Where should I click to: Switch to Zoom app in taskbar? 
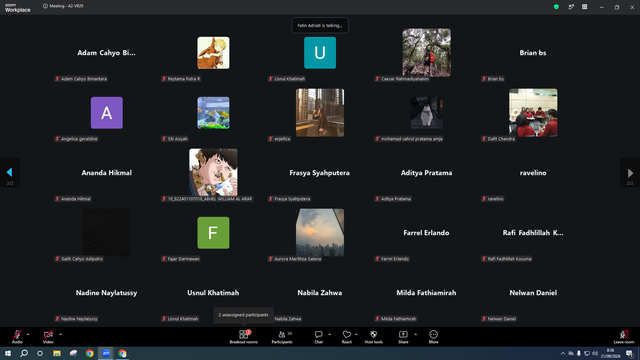click(x=106, y=353)
